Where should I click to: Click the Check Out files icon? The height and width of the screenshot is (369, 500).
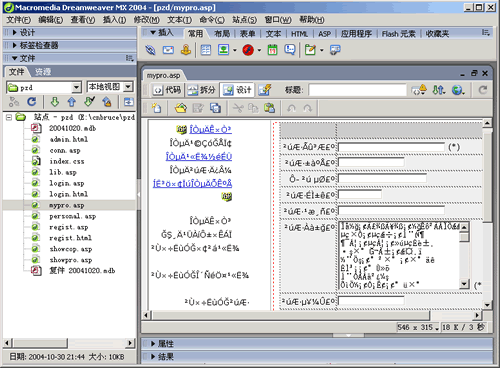(x=89, y=102)
